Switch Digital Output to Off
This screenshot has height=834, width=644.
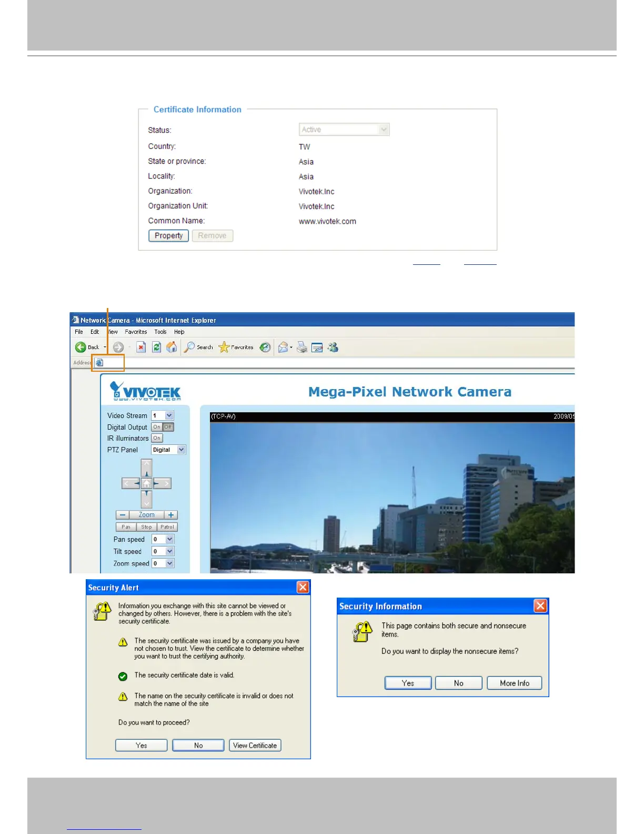point(168,427)
